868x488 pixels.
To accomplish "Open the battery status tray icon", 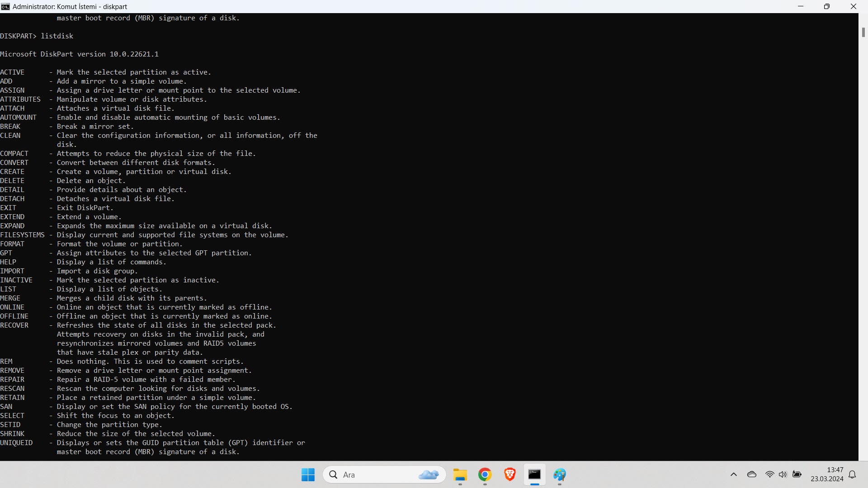I will [x=797, y=474].
